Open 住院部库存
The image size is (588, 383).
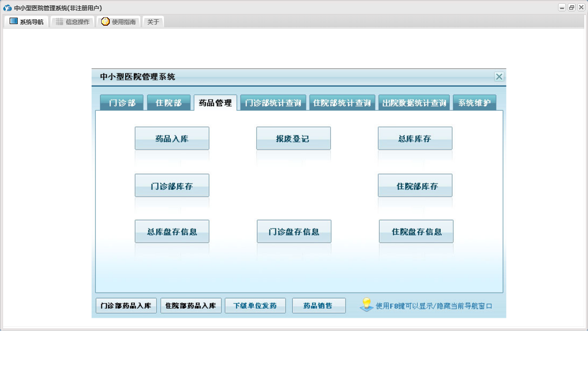(415, 186)
